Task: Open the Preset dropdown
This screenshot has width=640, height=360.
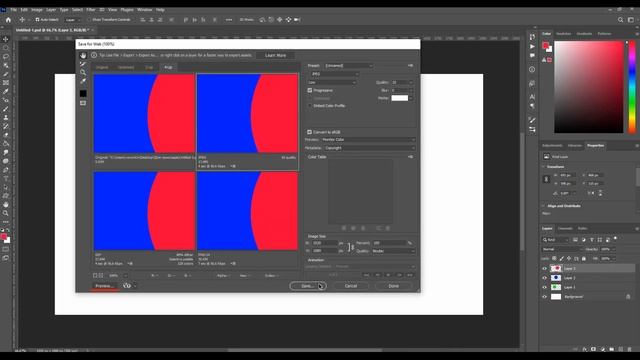Action: pos(349,66)
